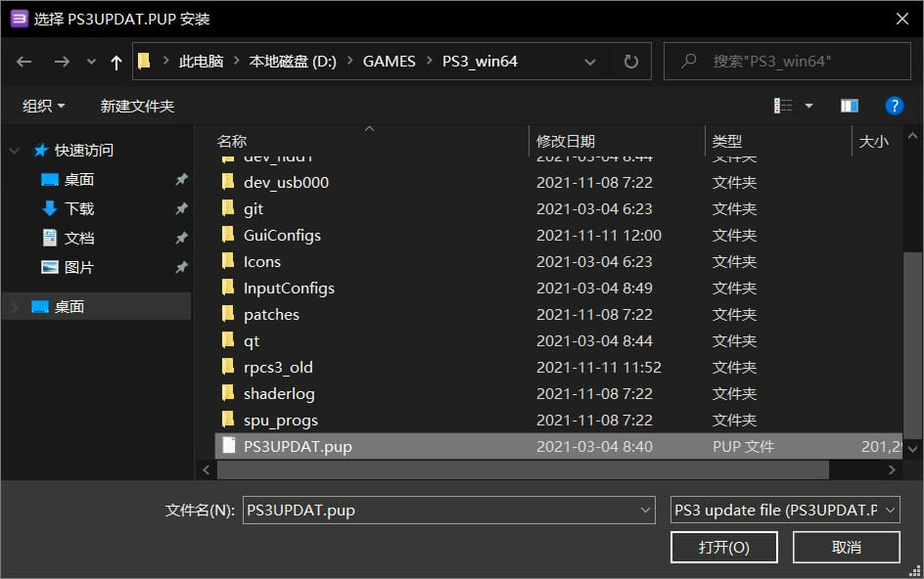Viewport: 924px width, 579px height.
Task: Click the Up one level arrow icon
Action: coord(115,61)
